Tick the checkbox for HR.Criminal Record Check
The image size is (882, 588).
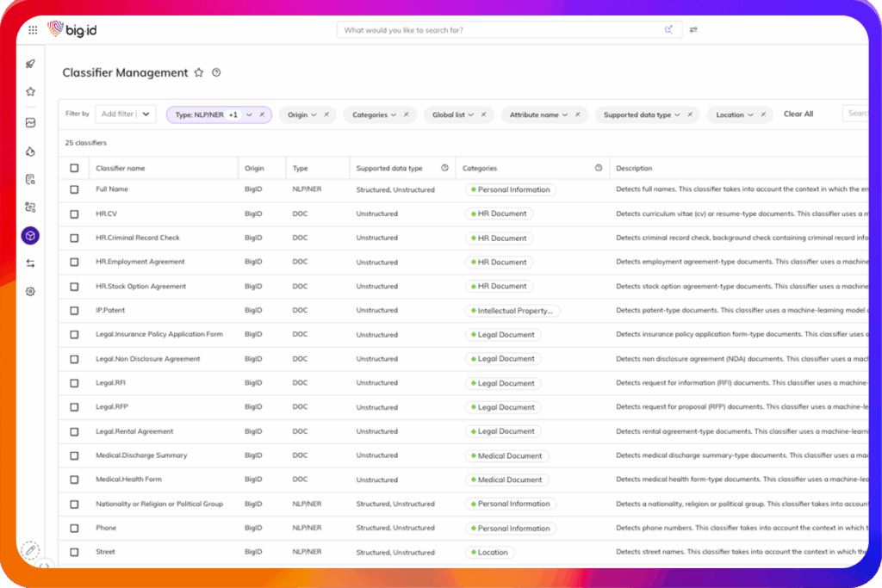pyautogui.click(x=74, y=238)
